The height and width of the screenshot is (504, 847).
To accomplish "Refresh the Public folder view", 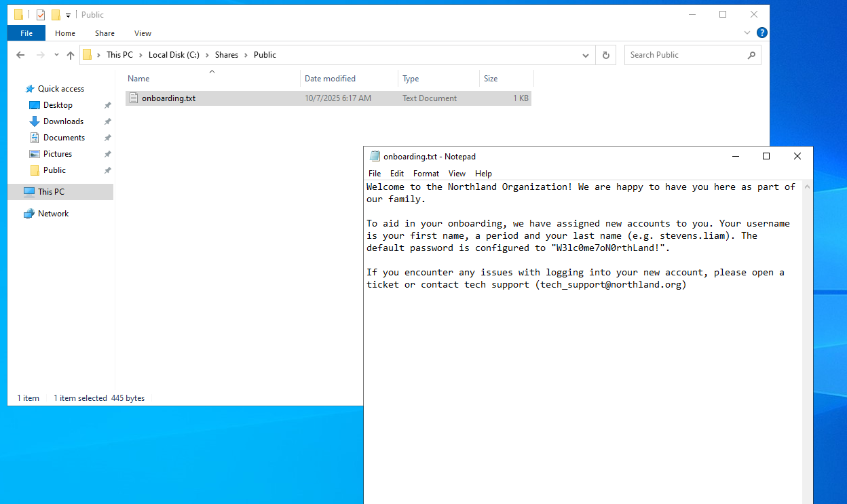I will (605, 55).
